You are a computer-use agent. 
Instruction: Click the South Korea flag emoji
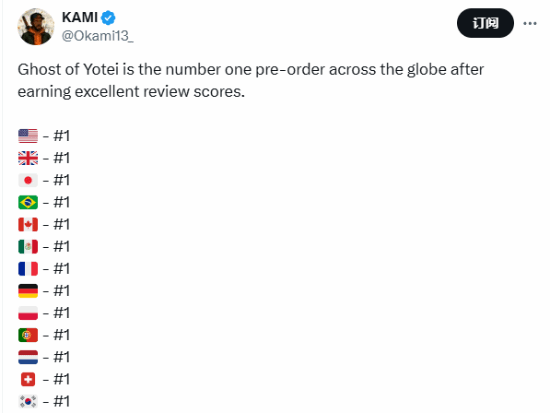pos(28,401)
